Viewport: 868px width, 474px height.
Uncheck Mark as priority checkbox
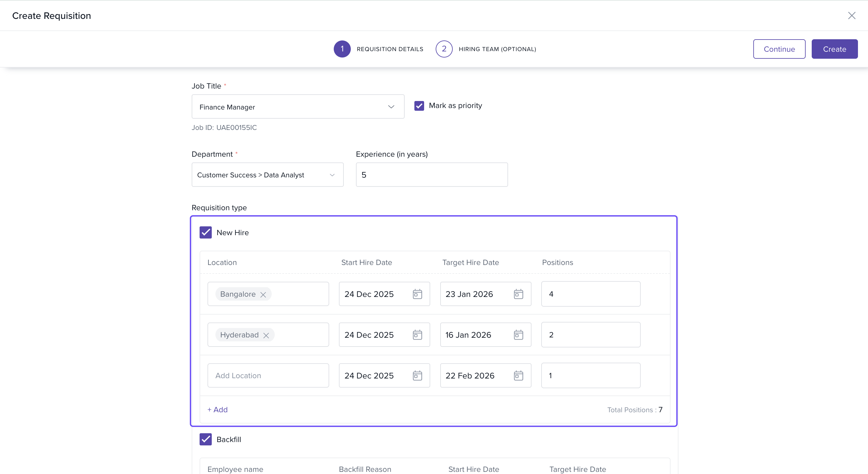click(419, 106)
